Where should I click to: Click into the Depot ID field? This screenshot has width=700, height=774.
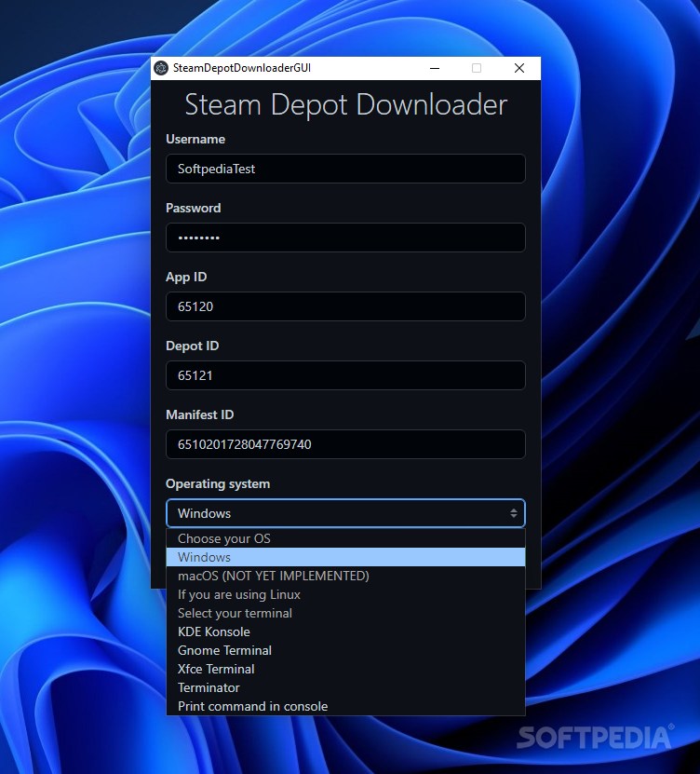pos(345,375)
